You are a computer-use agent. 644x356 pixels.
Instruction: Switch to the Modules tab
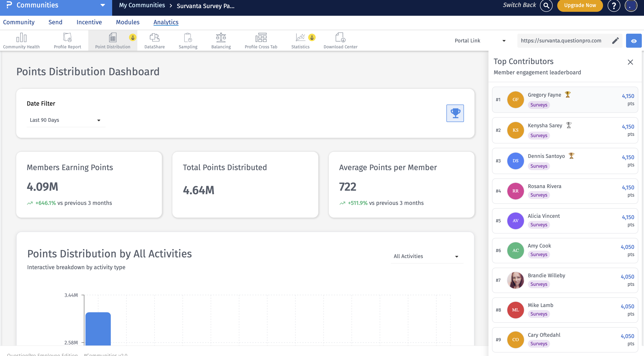pyautogui.click(x=127, y=22)
